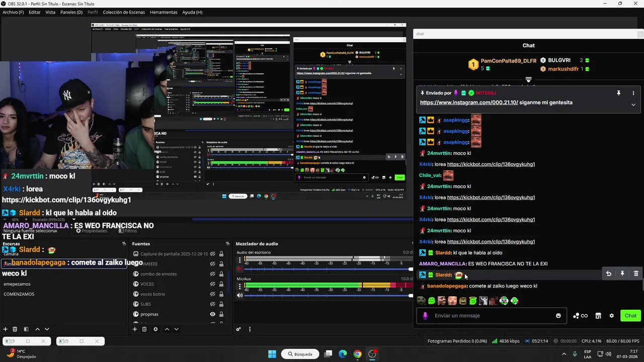Image resolution: width=644 pixels, height=362 pixels.
Task: Open the points infinity icon in chat
Action: click(x=581, y=316)
